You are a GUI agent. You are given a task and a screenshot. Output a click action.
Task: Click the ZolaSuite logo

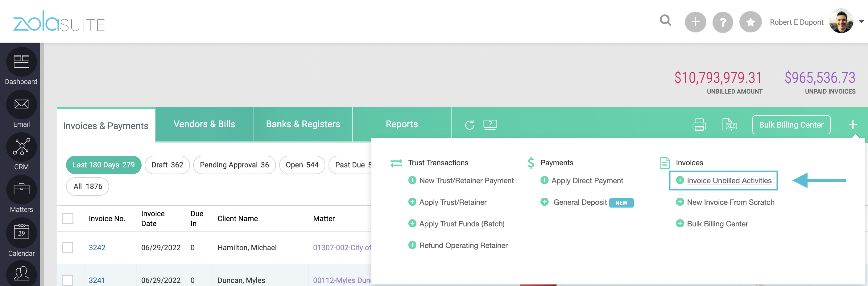(59, 21)
